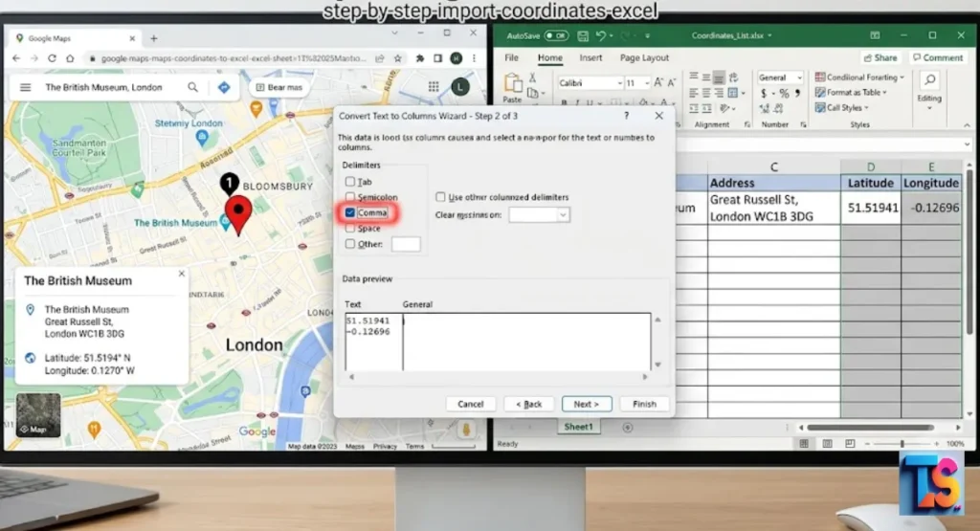This screenshot has width=980, height=531.
Task: Click the Google Maps satellite layer thumbnail
Action: [x=38, y=415]
